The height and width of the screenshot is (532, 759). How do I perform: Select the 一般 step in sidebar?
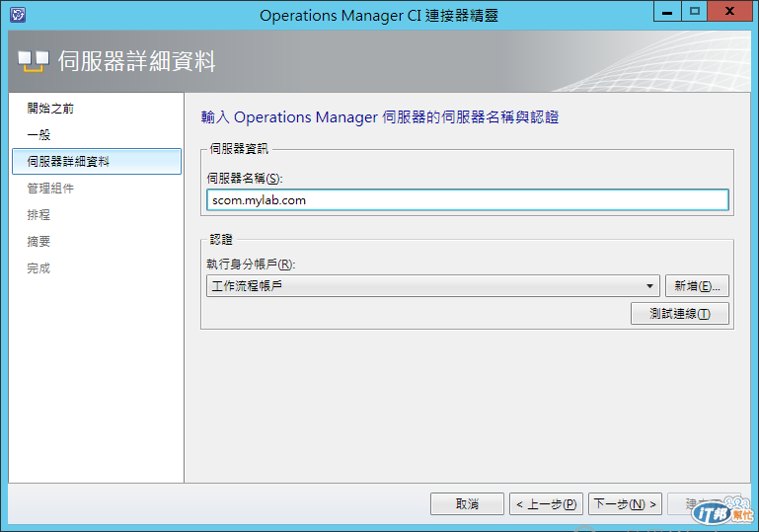38,135
